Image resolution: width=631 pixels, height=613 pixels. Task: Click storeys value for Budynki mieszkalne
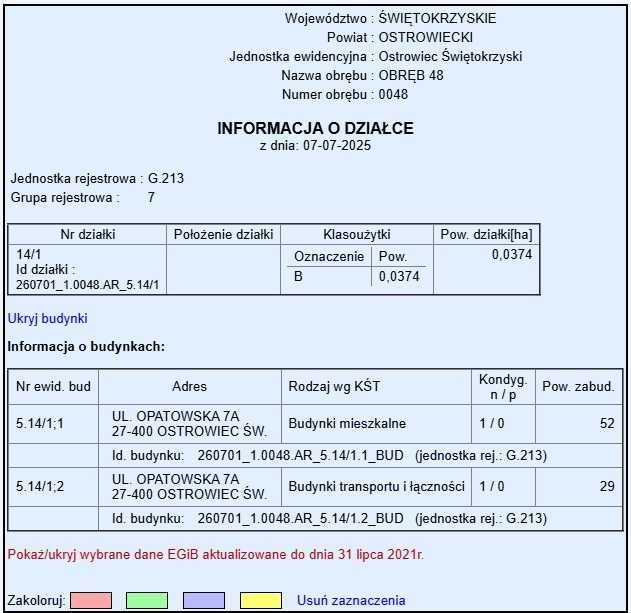tap(492, 423)
